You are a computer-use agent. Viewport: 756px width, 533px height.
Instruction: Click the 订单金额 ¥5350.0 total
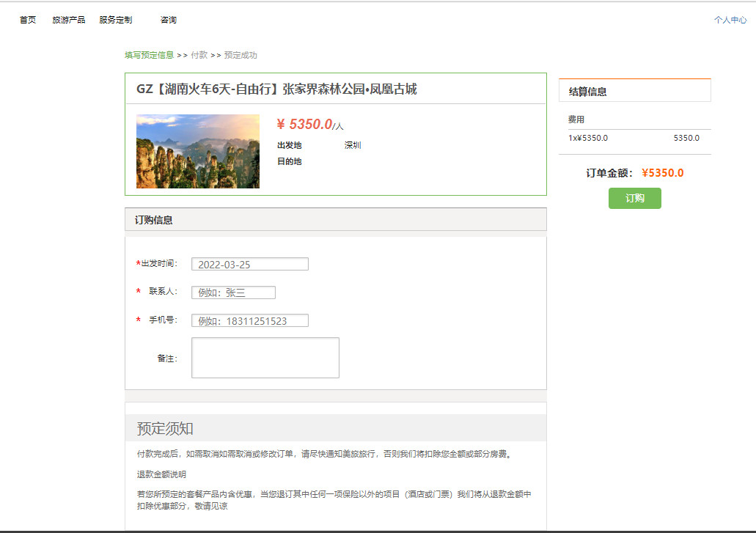(x=634, y=173)
